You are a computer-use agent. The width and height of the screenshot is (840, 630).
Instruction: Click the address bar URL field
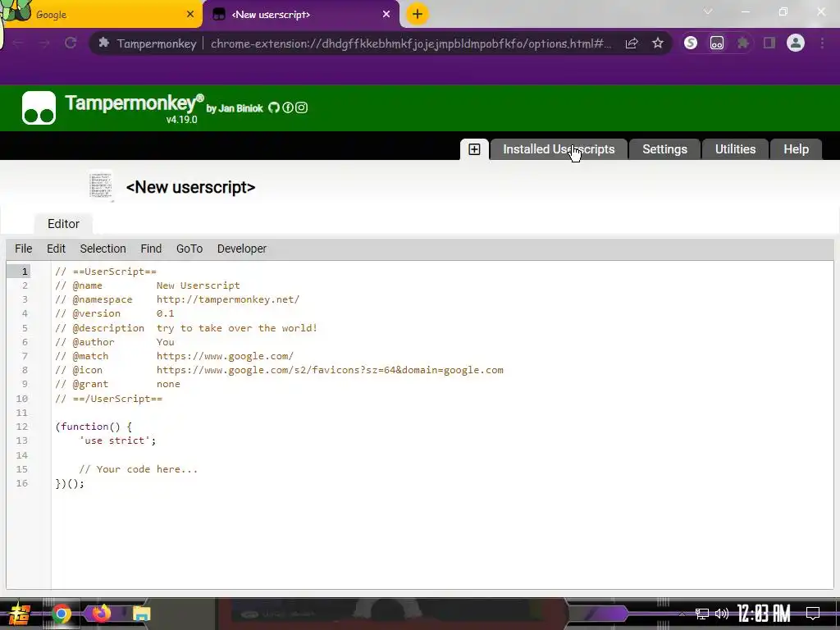(x=411, y=43)
